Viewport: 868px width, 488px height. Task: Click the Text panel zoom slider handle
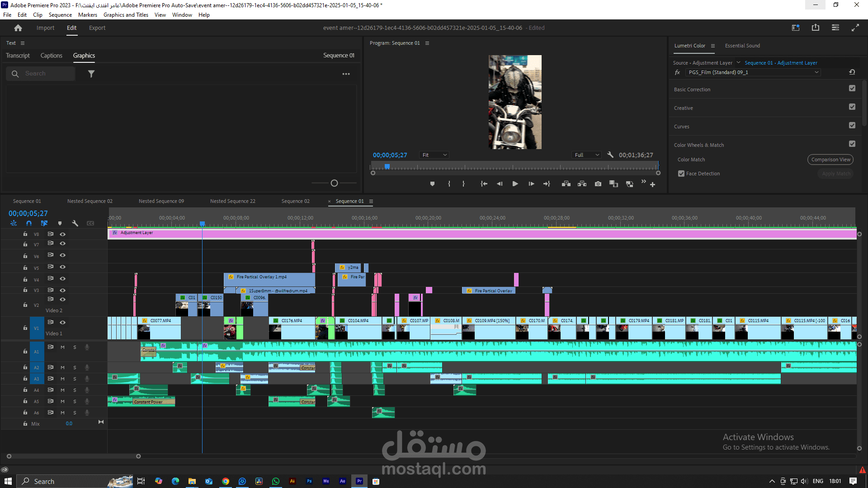point(334,183)
